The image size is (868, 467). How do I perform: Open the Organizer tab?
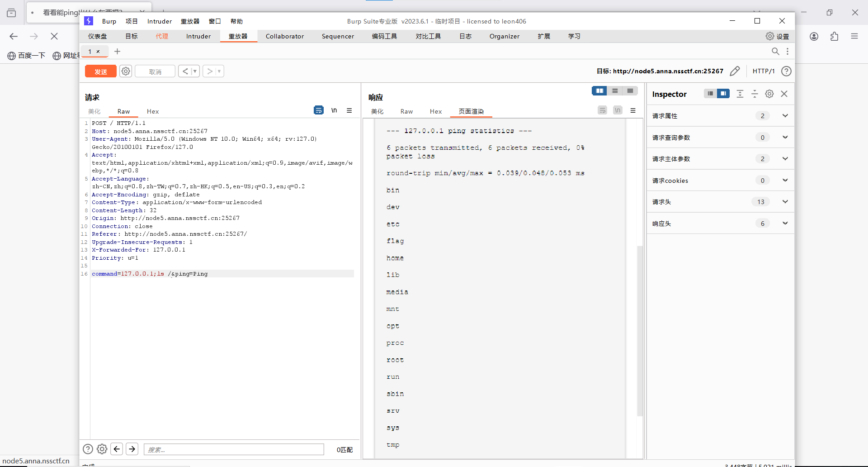pos(505,36)
